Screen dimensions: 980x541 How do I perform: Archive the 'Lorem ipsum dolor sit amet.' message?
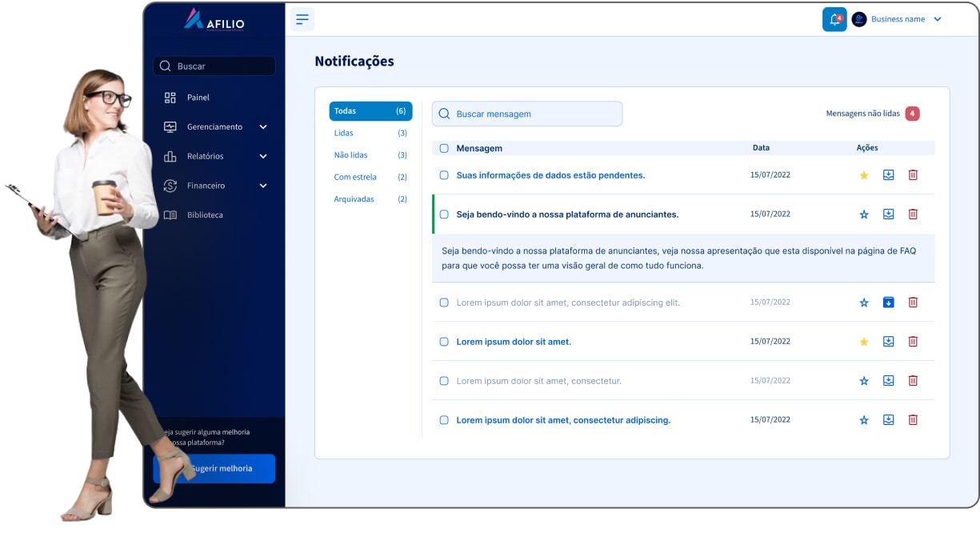(888, 342)
